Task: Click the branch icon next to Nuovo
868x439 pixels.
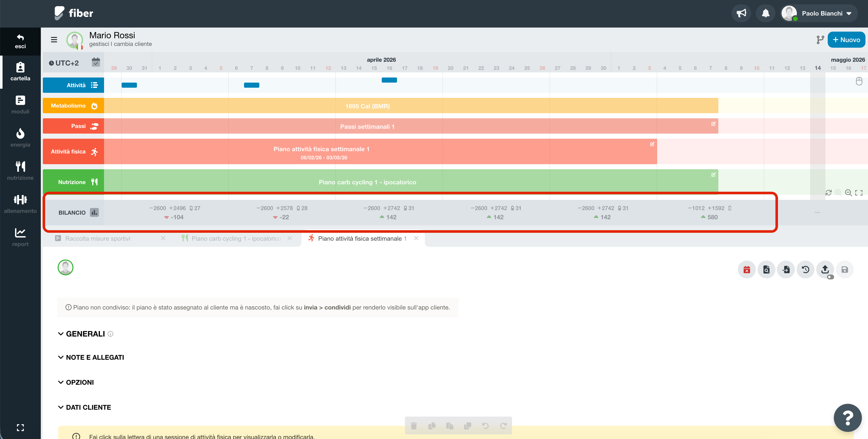Action: (x=820, y=40)
